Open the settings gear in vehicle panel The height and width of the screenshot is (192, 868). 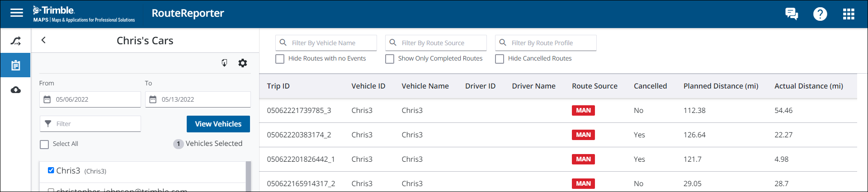tap(243, 63)
